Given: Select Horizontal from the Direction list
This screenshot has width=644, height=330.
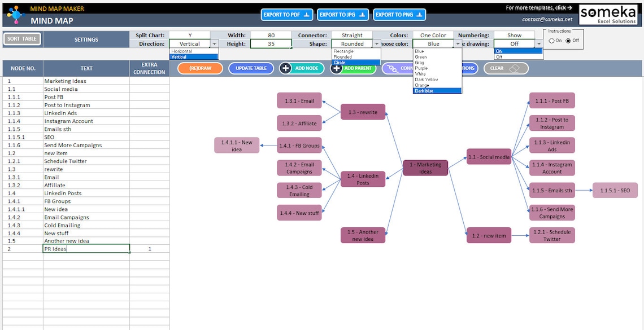Looking at the screenshot, I should 182,51.
